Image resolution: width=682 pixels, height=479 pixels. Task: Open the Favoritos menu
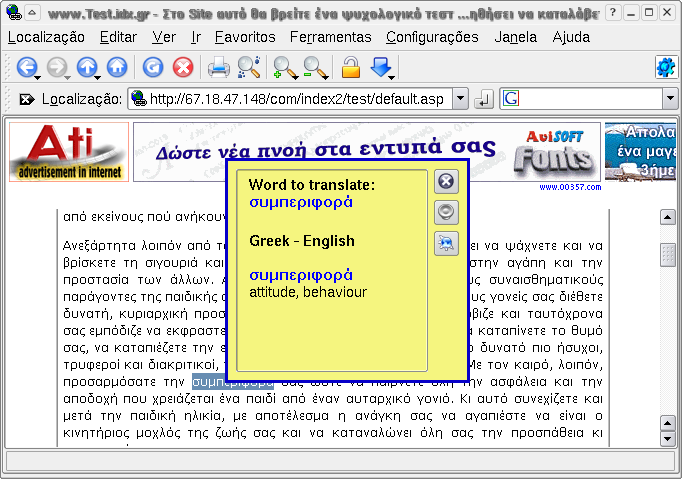point(244,37)
